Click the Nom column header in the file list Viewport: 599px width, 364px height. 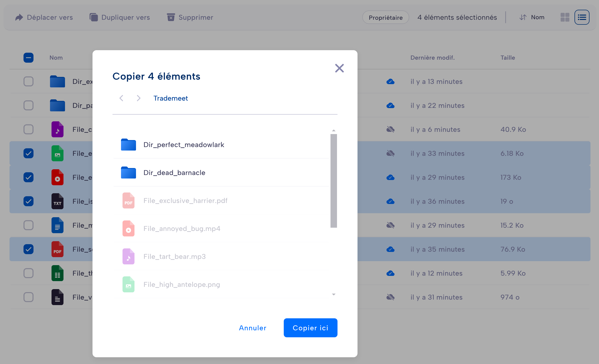click(x=56, y=58)
